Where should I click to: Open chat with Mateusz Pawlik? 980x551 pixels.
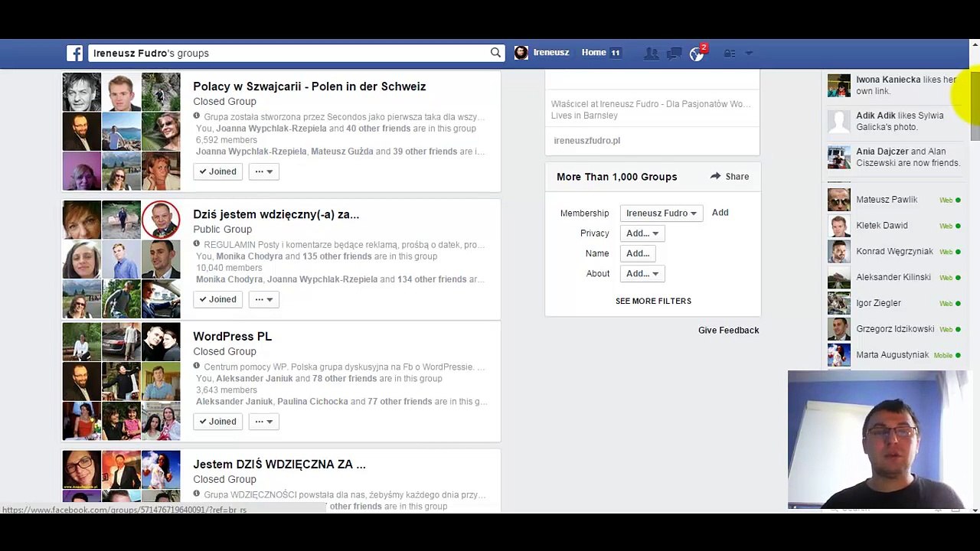[894, 200]
